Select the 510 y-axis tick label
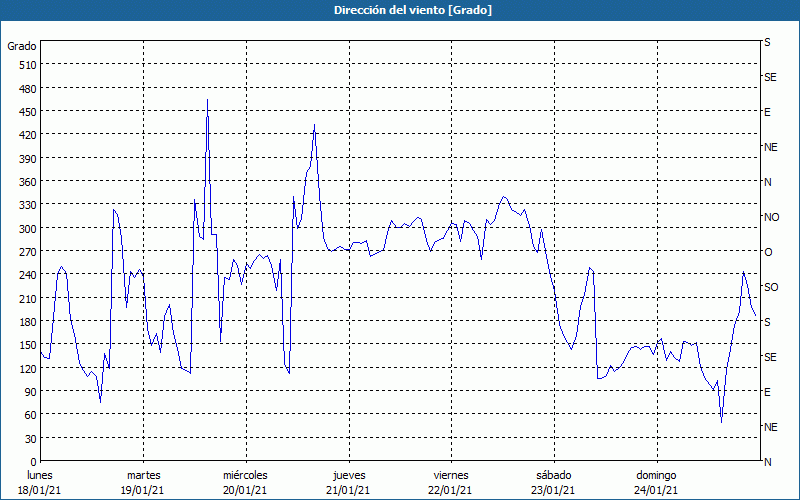 [27, 65]
